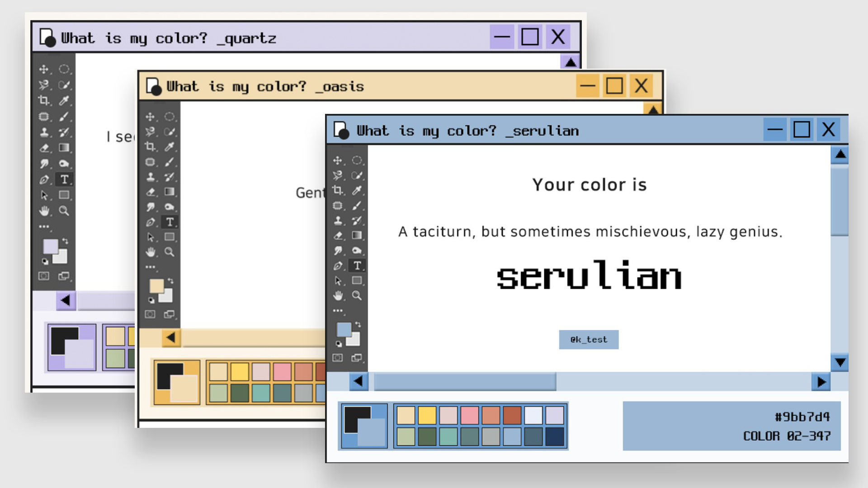Toggle Quick Mask mode in the serulian toolbar
Viewport: 868px width, 488px height.
click(x=338, y=358)
